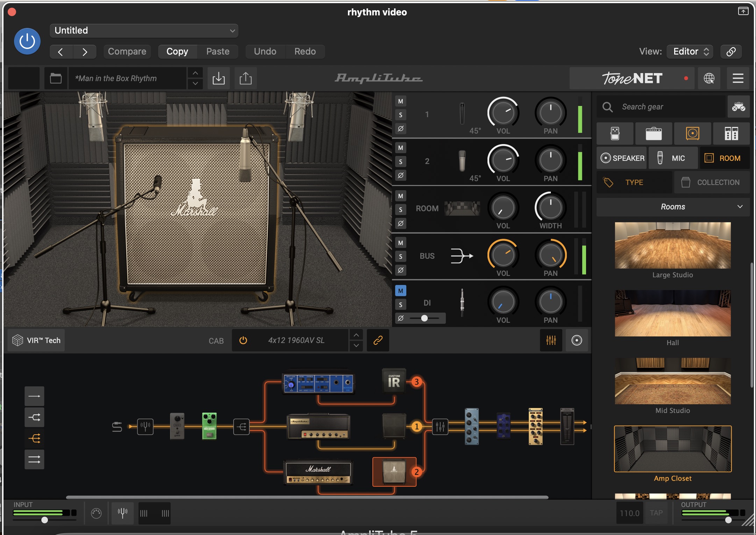Open the VIR Tech panel

click(x=36, y=340)
